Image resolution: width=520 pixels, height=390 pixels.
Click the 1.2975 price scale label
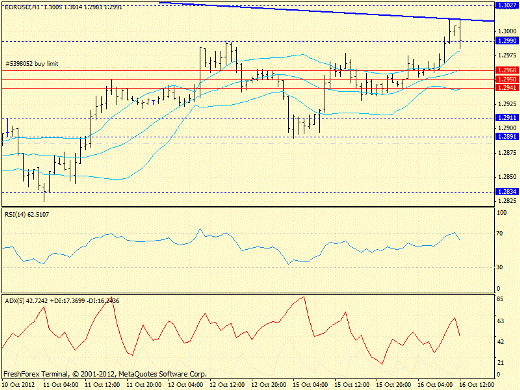[507, 55]
